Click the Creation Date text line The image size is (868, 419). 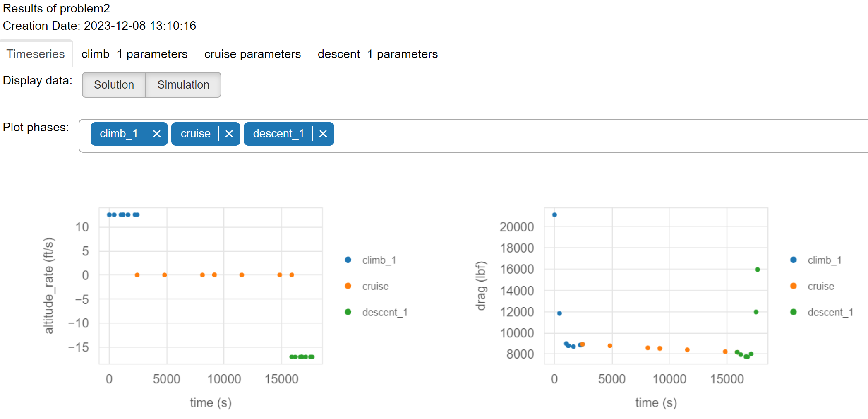pos(99,26)
